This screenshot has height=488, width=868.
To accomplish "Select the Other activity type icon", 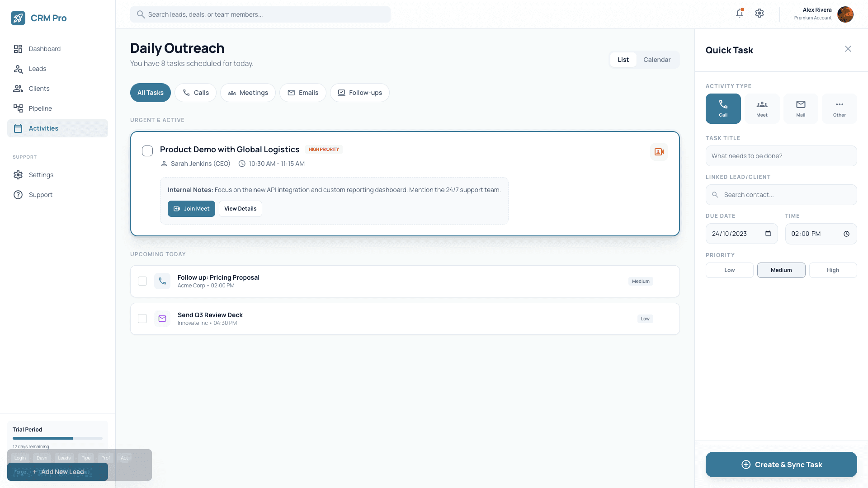I will point(839,108).
